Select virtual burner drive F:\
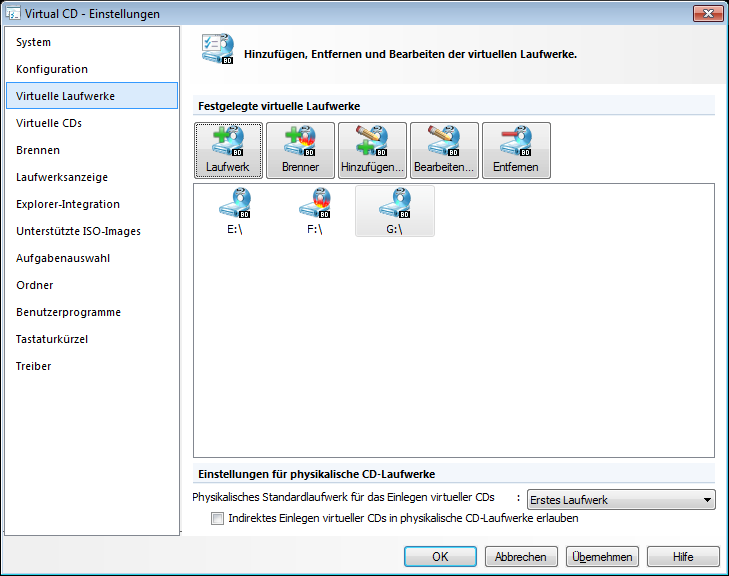 click(x=315, y=211)
